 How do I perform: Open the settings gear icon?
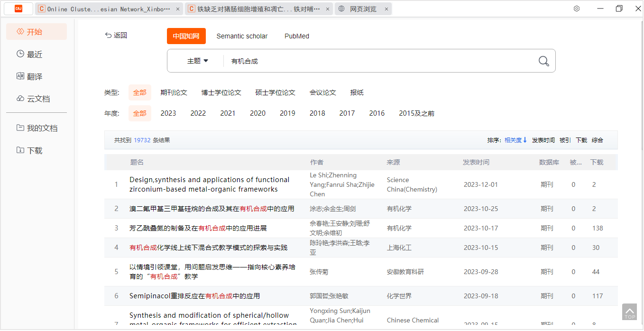pos(577,9)
